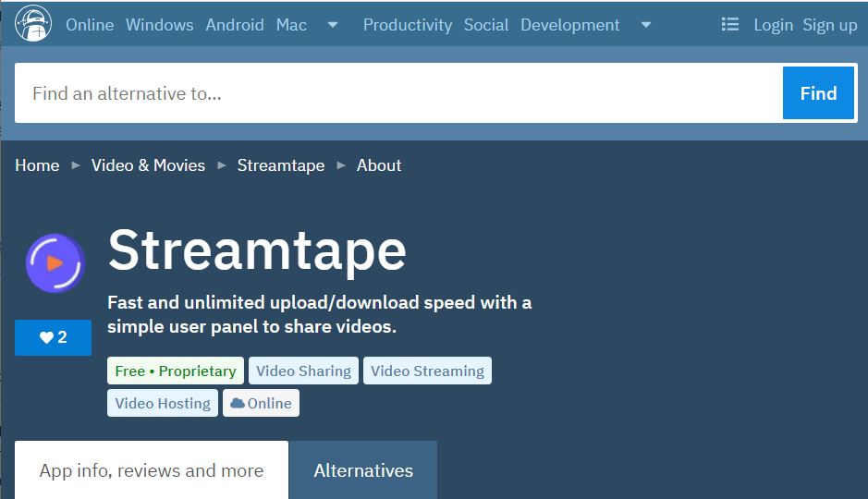The height and width of the screenshot is (499, 868).
Task: Open the Video Sharing tag
Action: [303, 371]
